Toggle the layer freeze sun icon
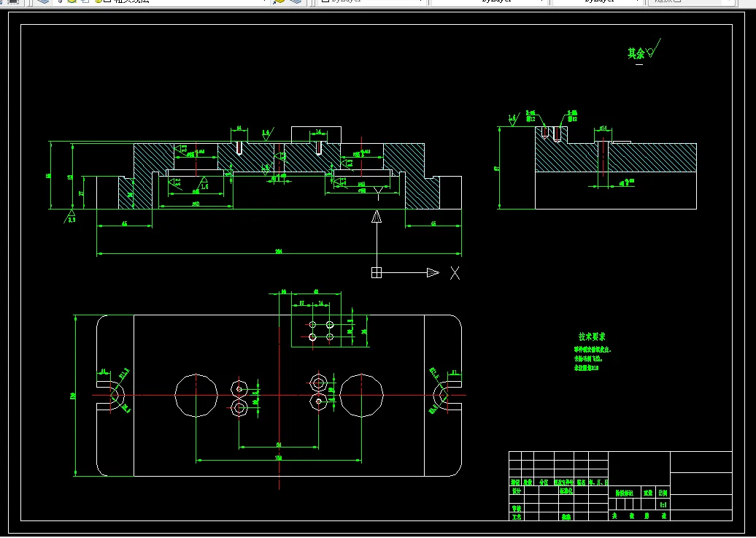This screenshot has height=538, width=756. tap(72, 1)
